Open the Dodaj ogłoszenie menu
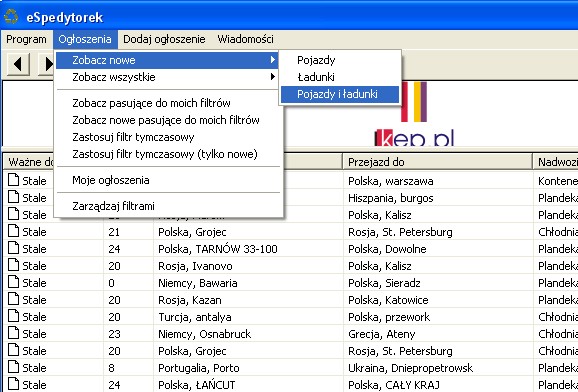 point(164,39)
